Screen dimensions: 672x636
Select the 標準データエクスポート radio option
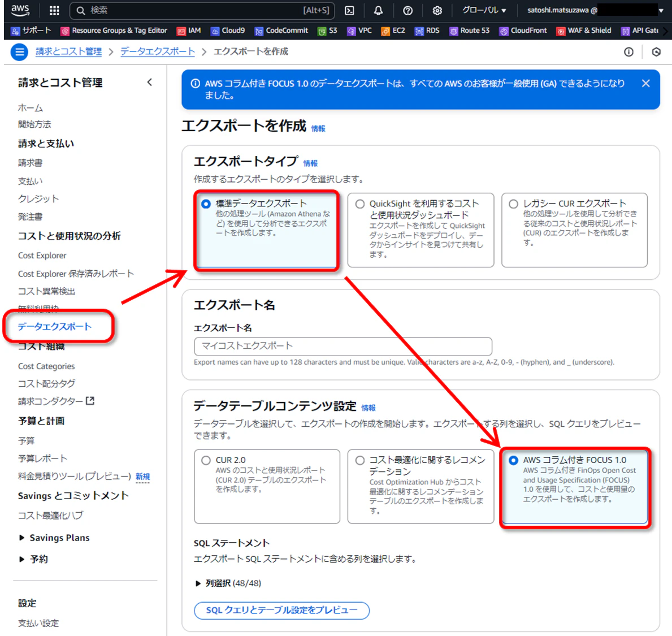206,204
